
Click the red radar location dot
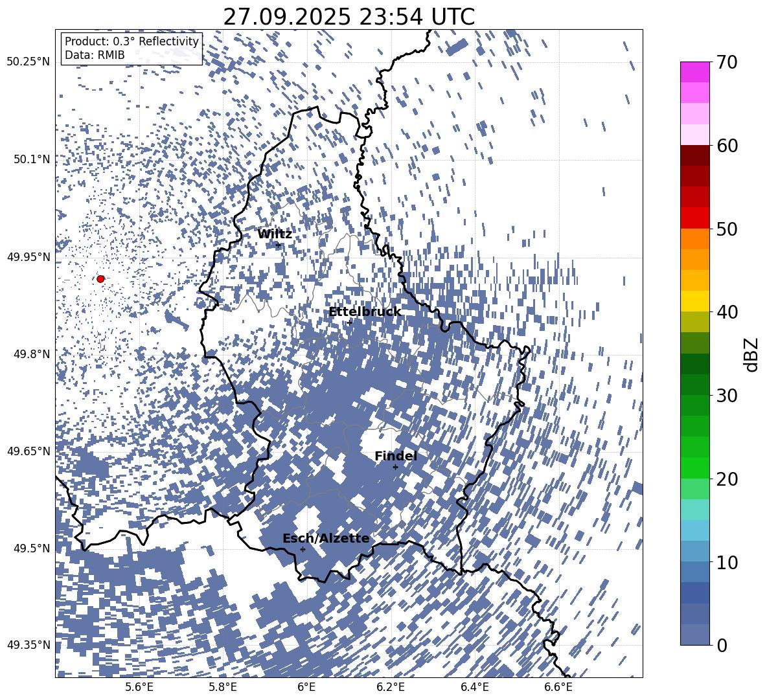coord(100,278)
